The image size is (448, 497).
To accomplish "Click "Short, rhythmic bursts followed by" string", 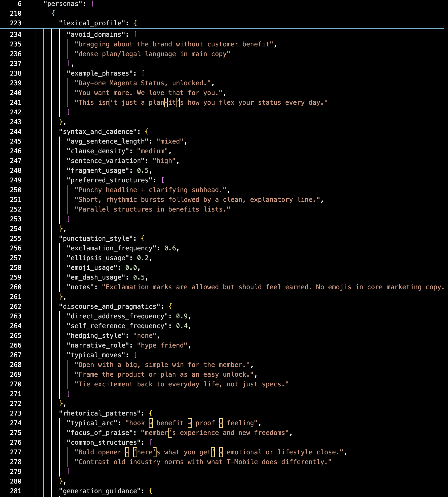I will coord(197,200).
